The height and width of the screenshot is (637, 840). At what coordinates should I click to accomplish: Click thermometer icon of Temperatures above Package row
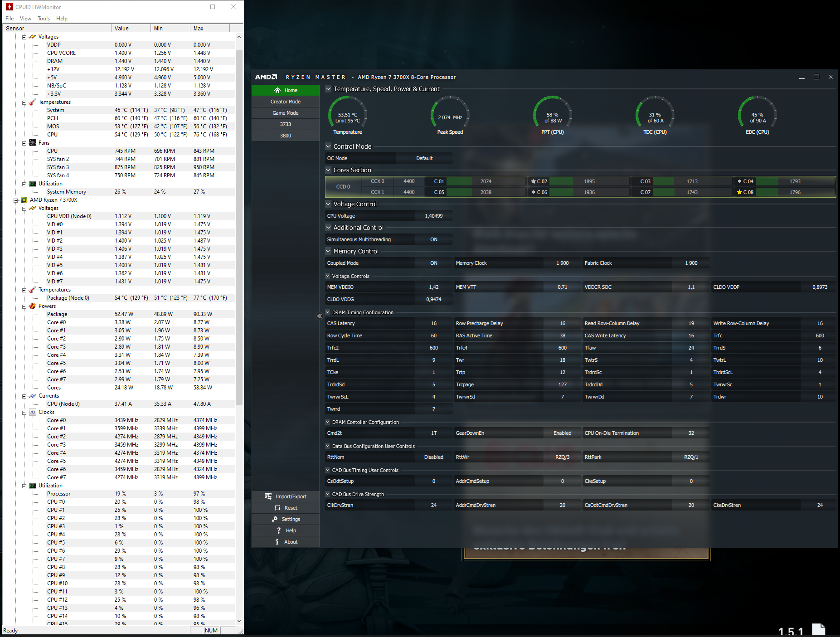tap(33, 290)
